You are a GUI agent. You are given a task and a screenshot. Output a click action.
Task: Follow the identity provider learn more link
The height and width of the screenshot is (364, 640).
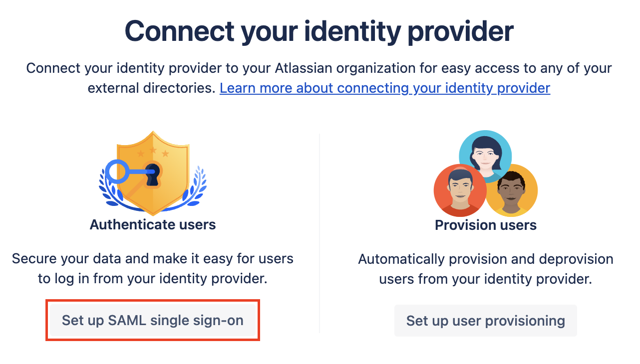coord(385,88)
